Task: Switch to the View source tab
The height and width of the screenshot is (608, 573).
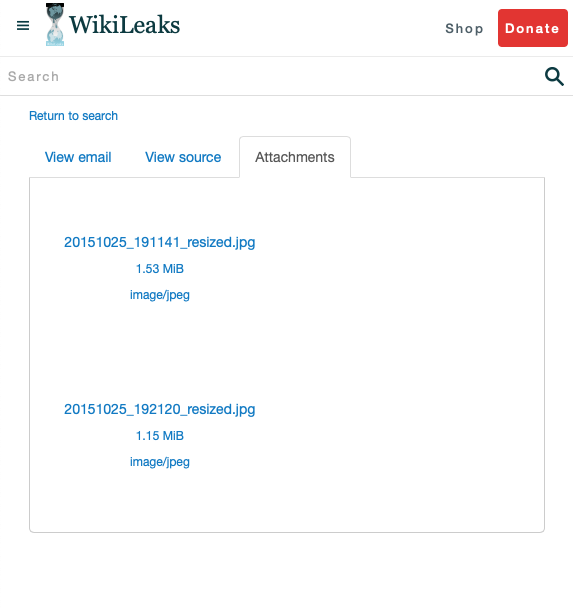Action: tap(183, 157)
